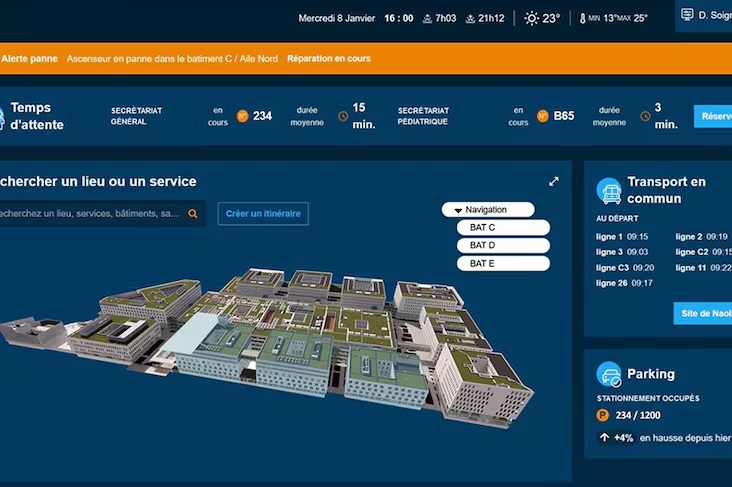Collapse the Navigation dropdown
Screen dimensions: 732x487
488,210
